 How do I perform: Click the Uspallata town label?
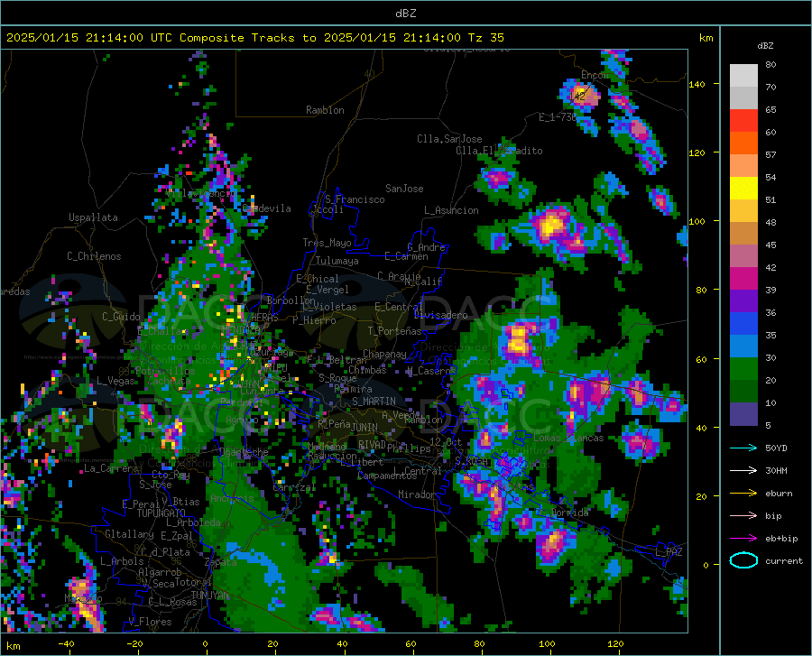pyautogui.click(x=93, y=217)
